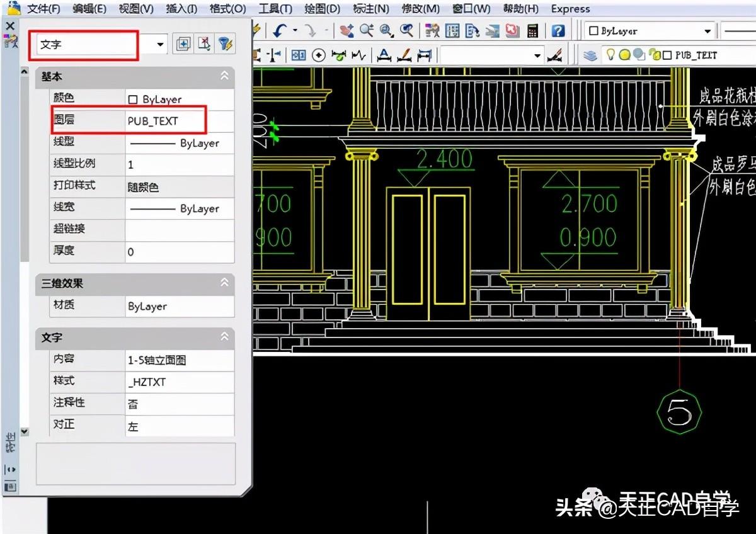Open the Layer Properties Manager icon
The width and height of the screenshot is (756, 534).
coord(590,55)
